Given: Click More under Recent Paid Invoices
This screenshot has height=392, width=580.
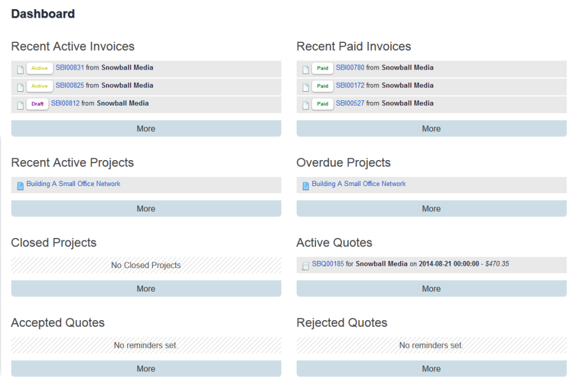Looking at the screenshot, I should tap(431, 128).
